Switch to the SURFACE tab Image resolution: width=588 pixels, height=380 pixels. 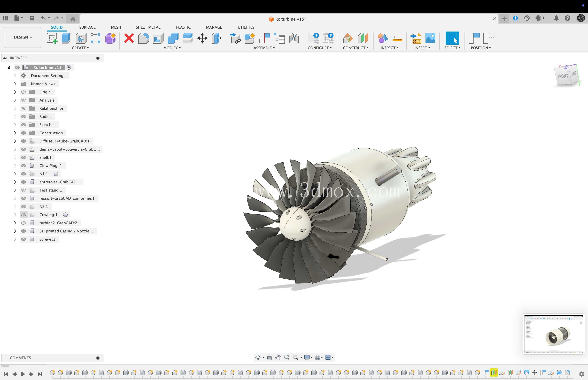click(x=87, y=27)
